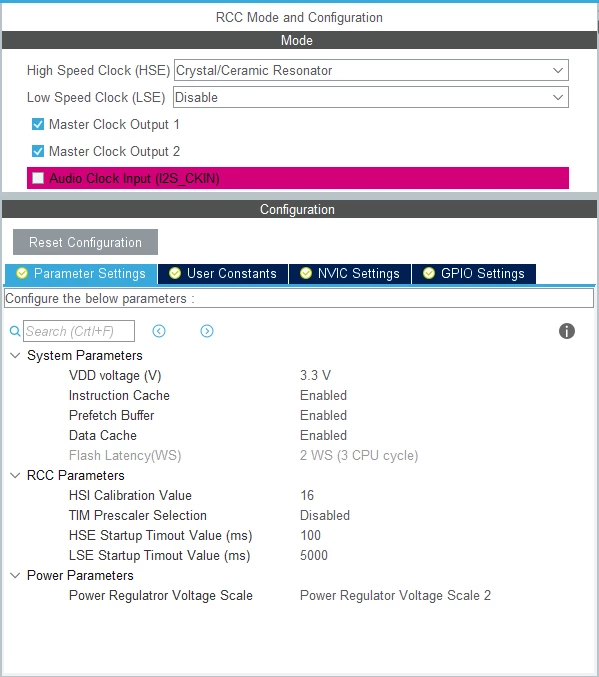Click Instruction Cache parameter label

[119, 395]
